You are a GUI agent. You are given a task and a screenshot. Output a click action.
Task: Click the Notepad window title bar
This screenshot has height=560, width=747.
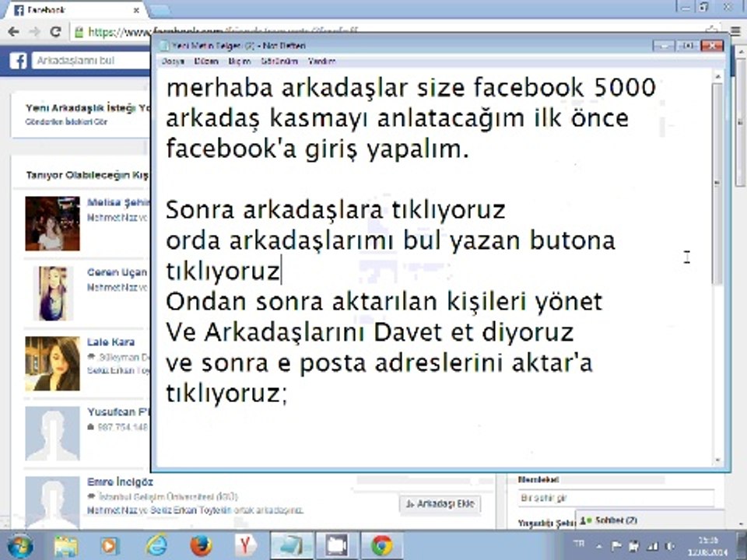coord(405,46)
